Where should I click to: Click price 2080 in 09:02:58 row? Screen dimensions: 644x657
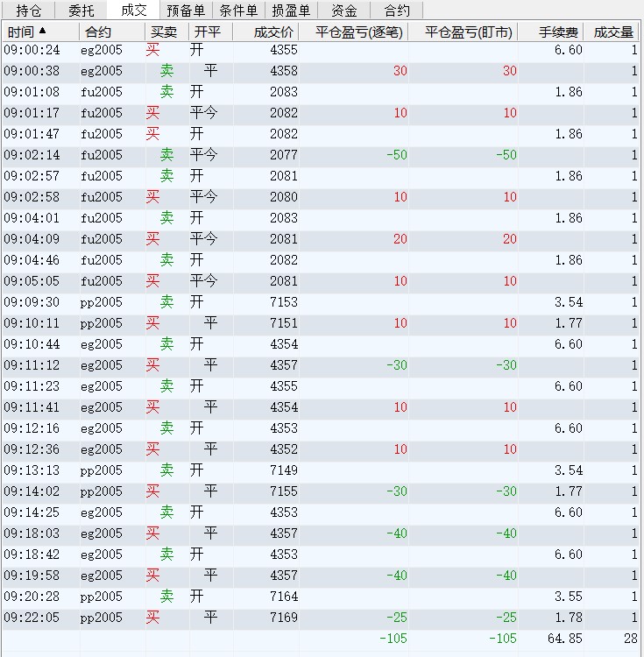(284, 197)
